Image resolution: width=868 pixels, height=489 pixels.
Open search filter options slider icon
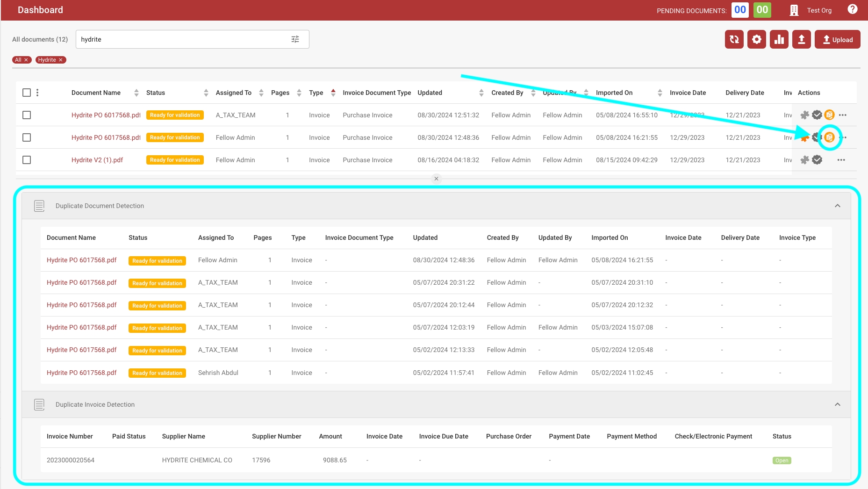click(x=295, y=39)
